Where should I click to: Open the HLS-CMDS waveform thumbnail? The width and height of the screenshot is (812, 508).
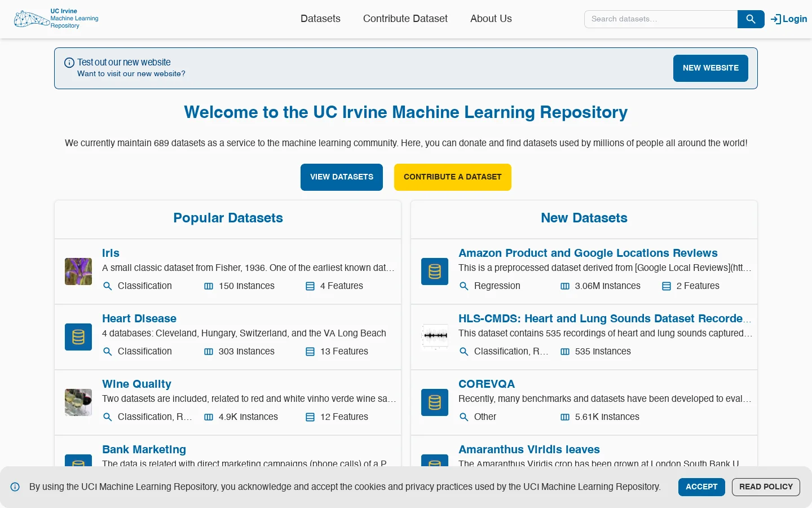click(435, 337)
